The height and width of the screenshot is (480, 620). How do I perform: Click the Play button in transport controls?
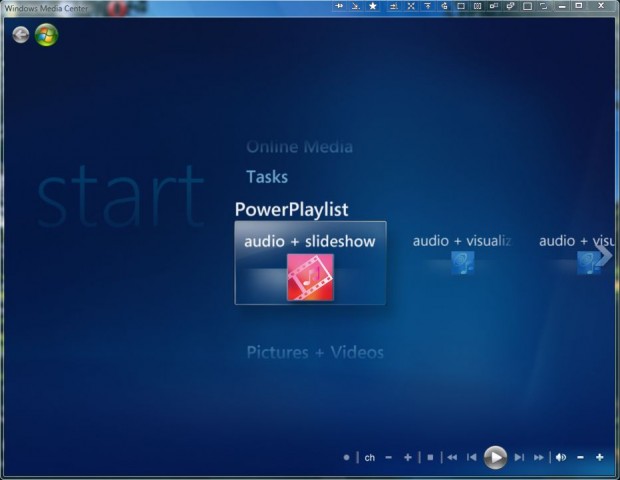pos(495,457)
